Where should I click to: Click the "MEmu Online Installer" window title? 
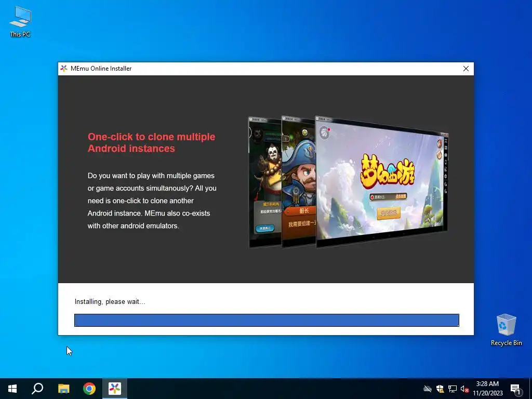point(101,69)
